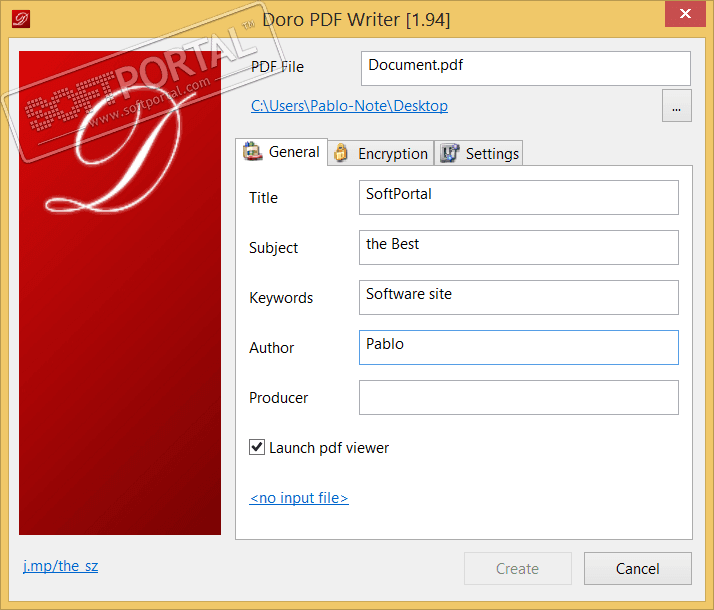Open the Settings tab
Image resolution: width=714 pixels, height=610 pixels.
click(x=479, y=153)
